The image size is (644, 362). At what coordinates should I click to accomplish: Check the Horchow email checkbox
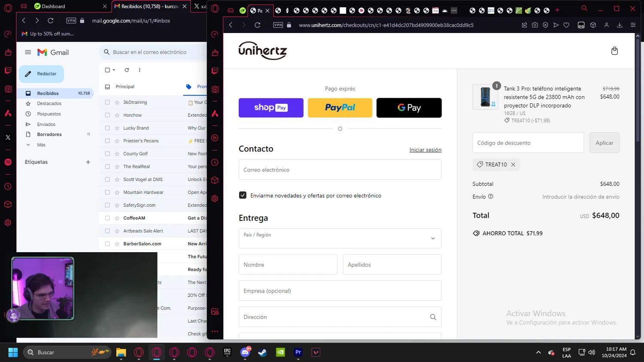coord(107,115)
